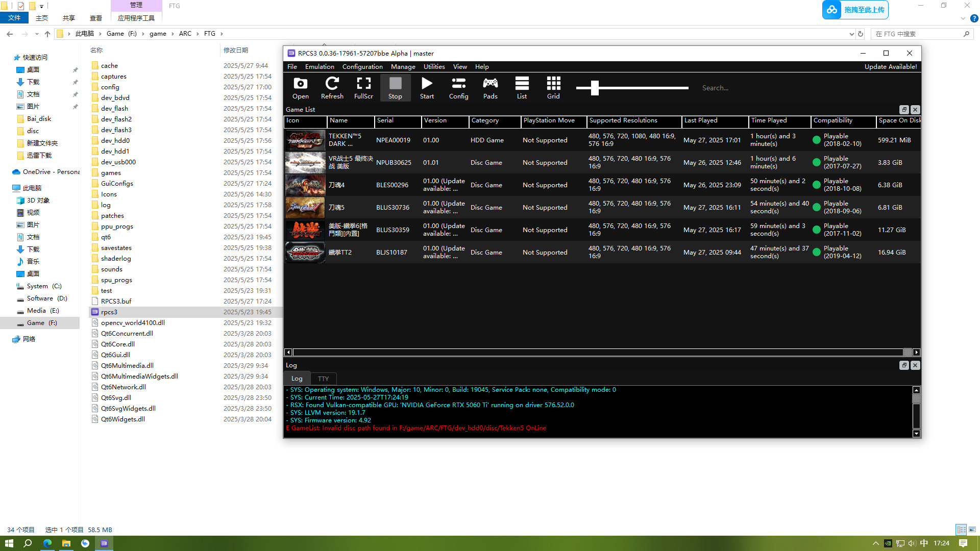980x551 pixels.
Task: Go up one folder level in Explorer
Action: pyautogui.click(x=47, y=34)
